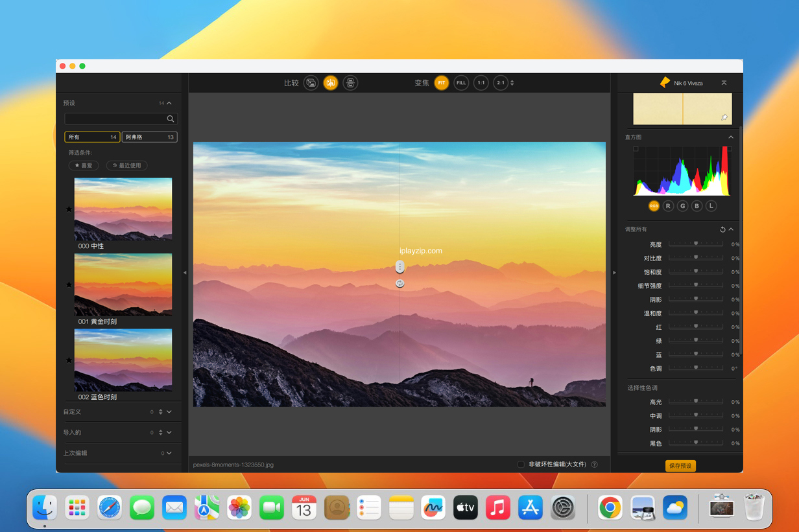Click the loupe preview thumbnail
The image size is (799, 532).
tap(683, 109)
